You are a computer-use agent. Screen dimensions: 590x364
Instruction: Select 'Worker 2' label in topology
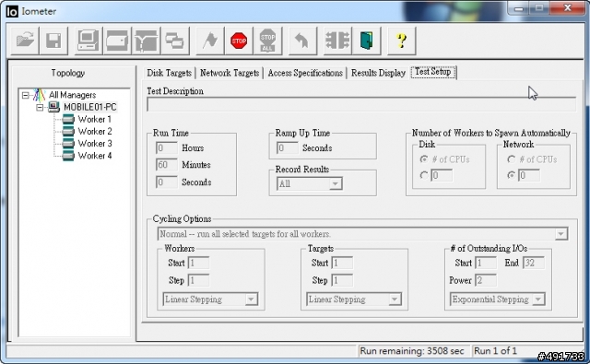(94, 132)
